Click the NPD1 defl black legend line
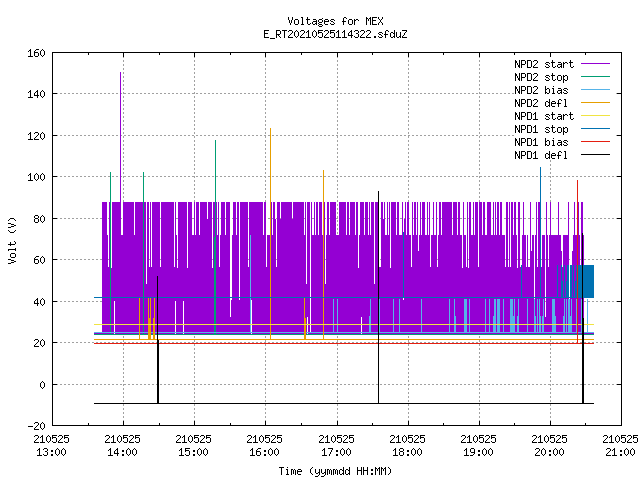 [595, 155]
